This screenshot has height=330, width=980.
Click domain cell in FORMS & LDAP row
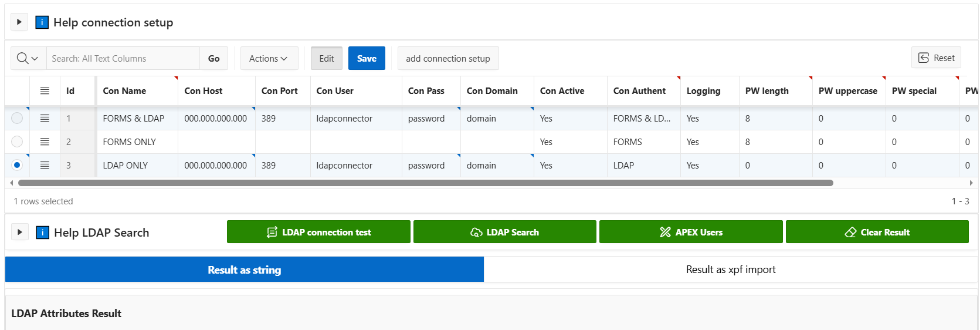497,118
